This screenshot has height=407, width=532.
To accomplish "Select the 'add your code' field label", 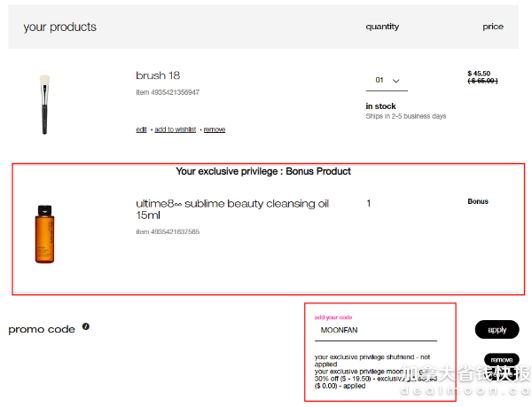I will coord(333,317).
